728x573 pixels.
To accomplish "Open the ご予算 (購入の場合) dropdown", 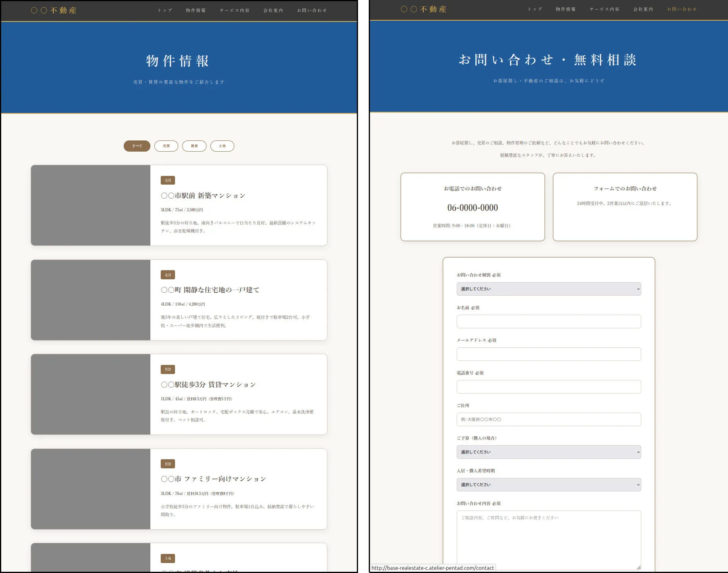I will pyautogui.click(x=549, y=452).
